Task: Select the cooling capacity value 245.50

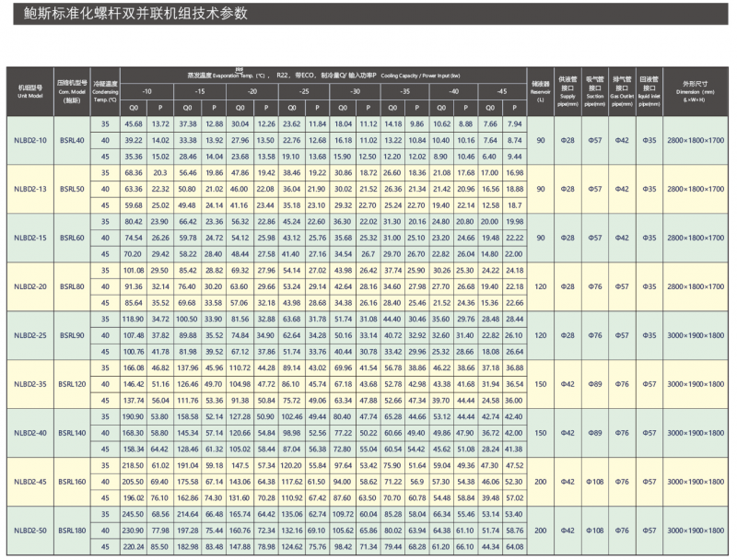Action: (x=134, y=515)
